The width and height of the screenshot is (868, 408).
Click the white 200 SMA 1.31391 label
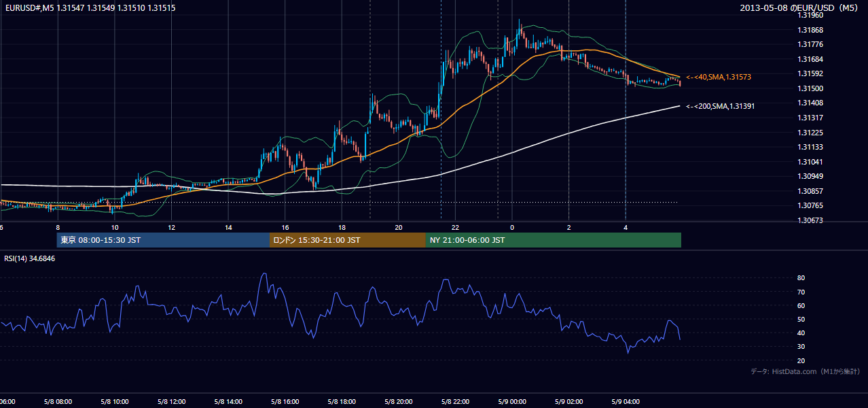[x=720, y=106]
